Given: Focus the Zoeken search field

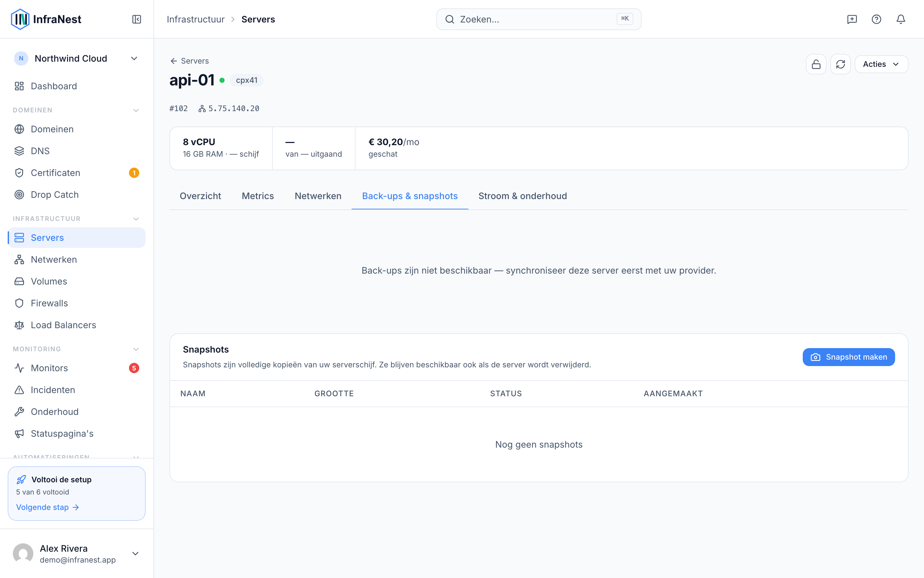Looking at the screenshot, I should 539,19.
